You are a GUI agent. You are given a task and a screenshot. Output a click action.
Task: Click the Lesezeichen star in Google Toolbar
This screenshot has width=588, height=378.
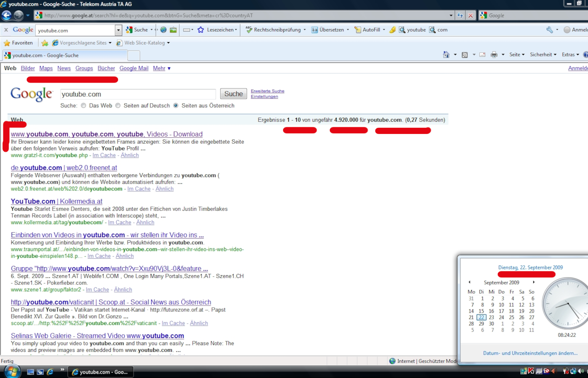coord(201,30)
